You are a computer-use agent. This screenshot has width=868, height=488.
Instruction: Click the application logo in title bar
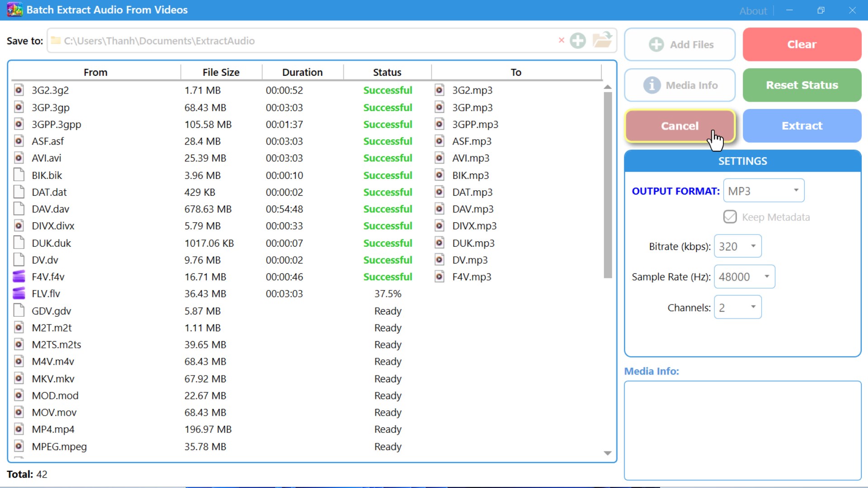14,9
